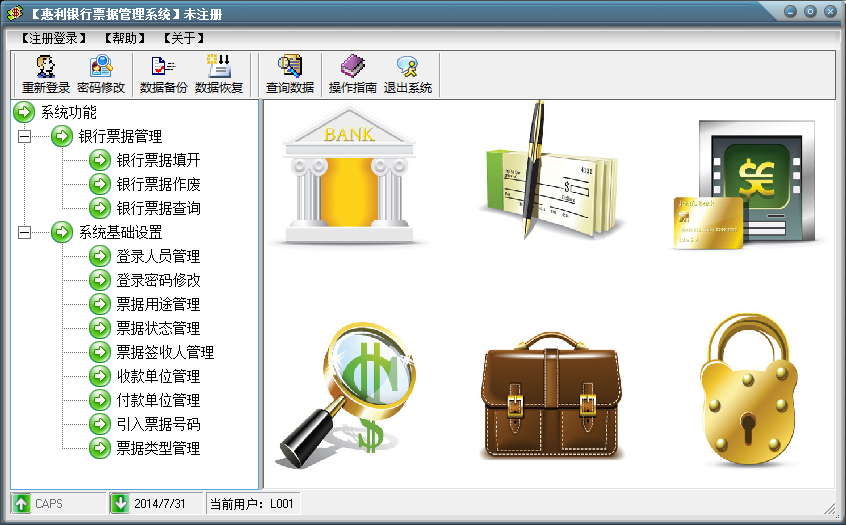Click the BANK building image

point(349,174)
